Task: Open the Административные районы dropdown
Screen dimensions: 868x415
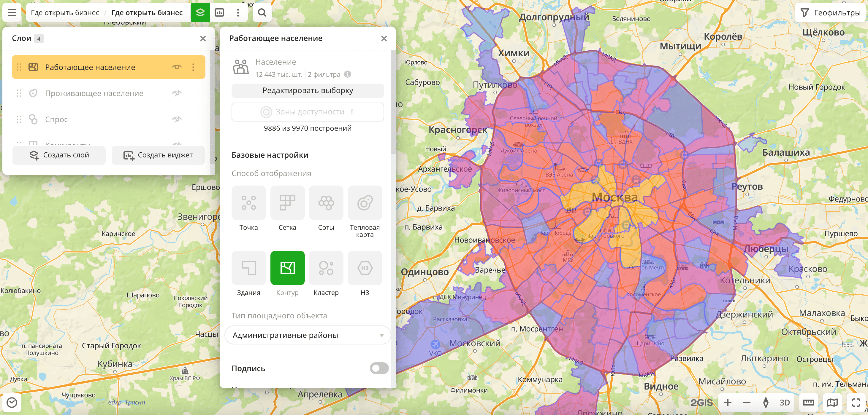Action: (x=307, y=335)
